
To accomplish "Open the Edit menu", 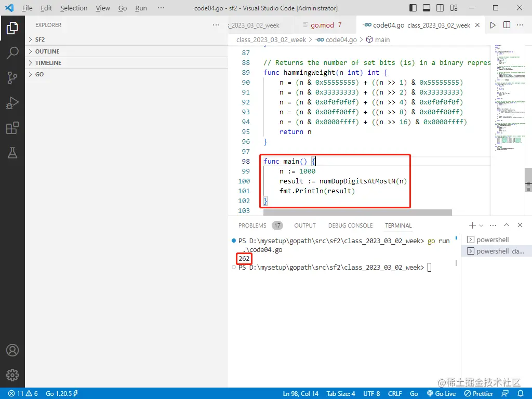I will pos(46,8).
